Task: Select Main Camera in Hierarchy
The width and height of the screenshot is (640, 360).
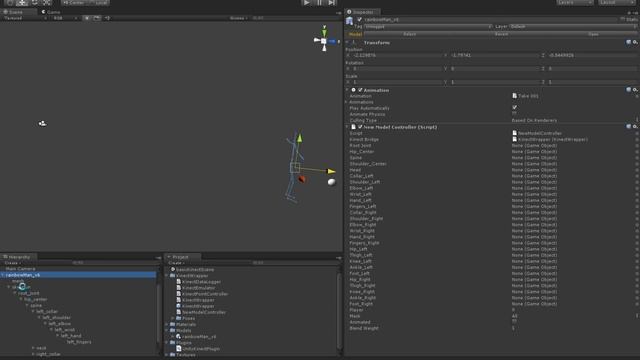Action: point(20,269)
